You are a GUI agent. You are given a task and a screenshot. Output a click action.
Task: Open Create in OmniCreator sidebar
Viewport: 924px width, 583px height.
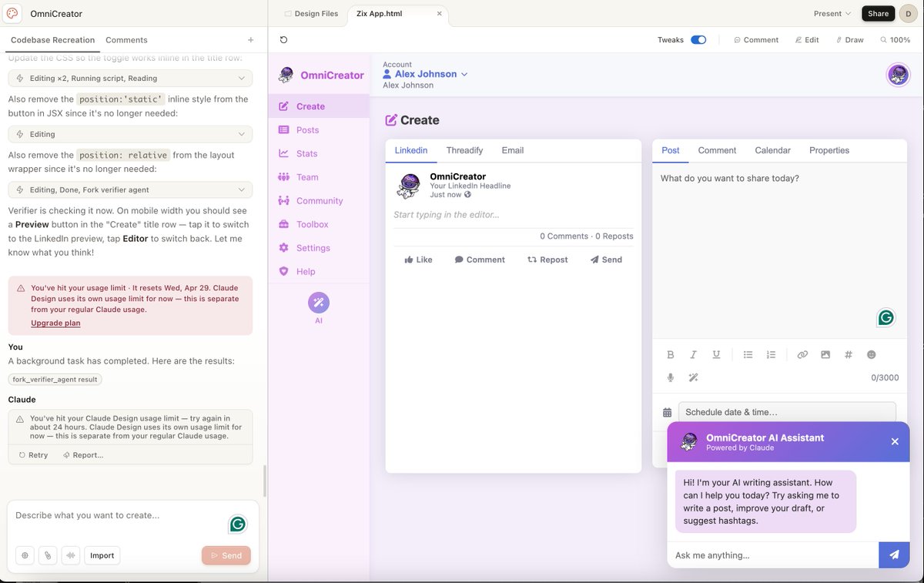coord(319,106)
